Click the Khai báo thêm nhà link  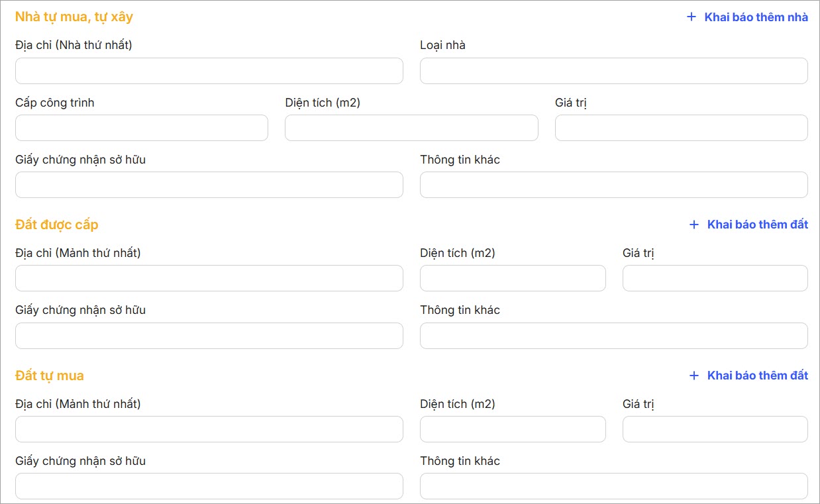756,17
